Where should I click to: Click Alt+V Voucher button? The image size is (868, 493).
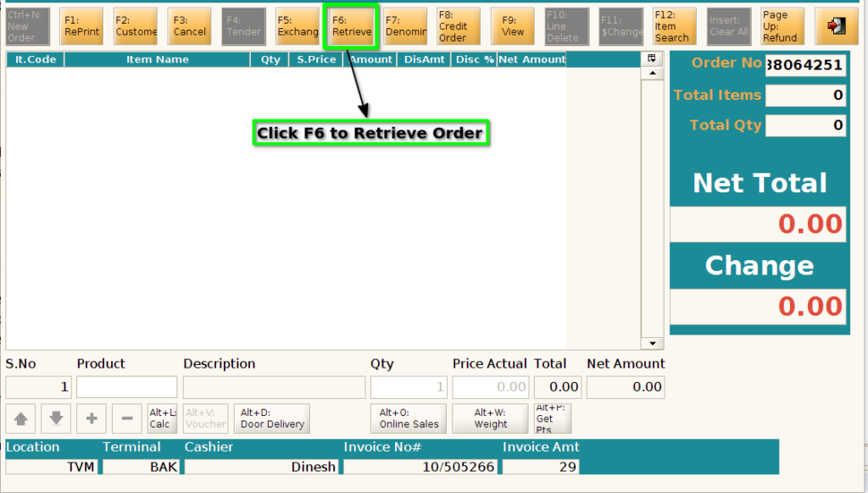point(205,418)
